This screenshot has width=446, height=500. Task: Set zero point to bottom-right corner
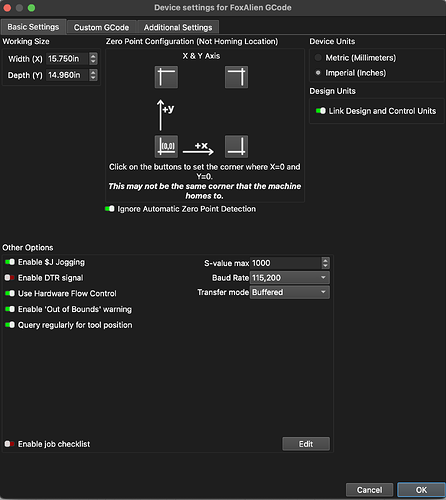point(236,146)
